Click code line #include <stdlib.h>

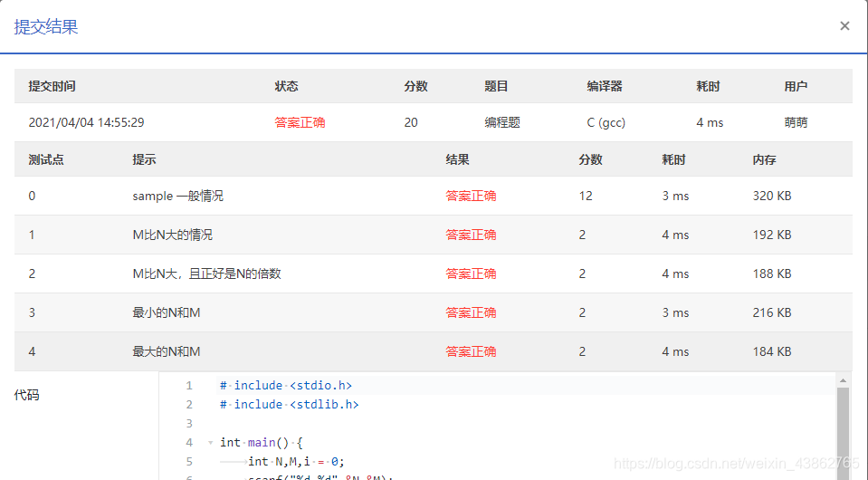(289, 405)
